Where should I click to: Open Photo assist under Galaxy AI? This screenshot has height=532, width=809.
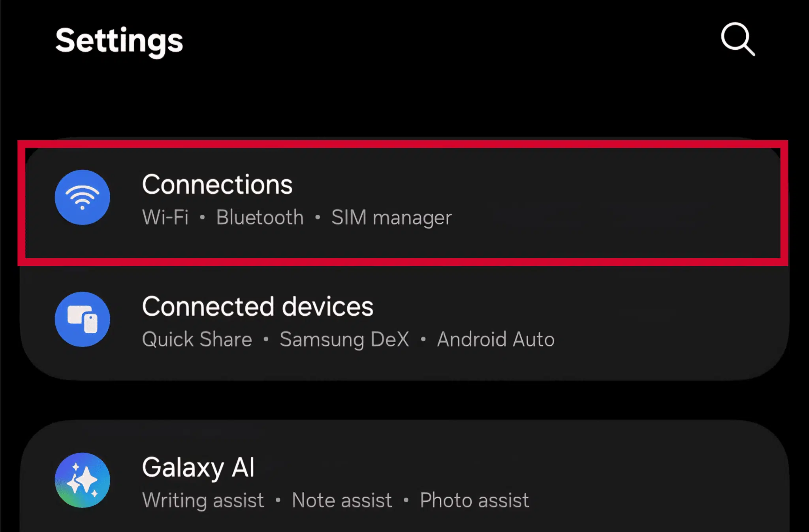tap(474, 500)
